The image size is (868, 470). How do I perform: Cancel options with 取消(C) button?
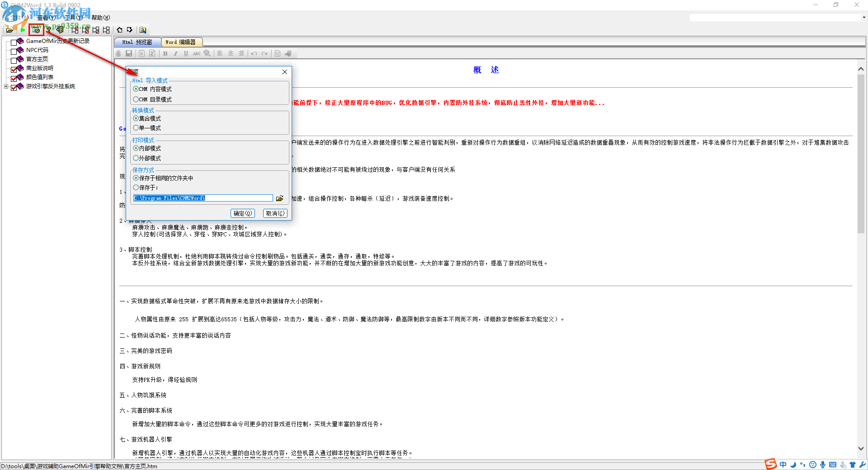pos(275,213)
